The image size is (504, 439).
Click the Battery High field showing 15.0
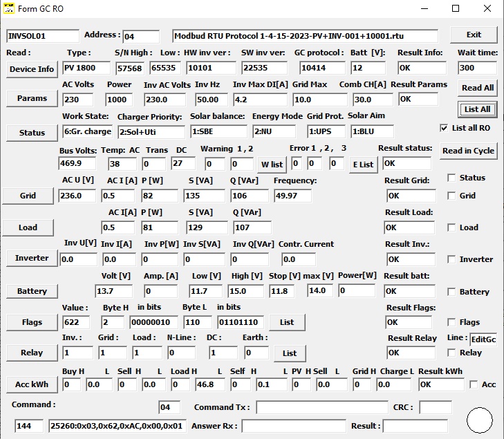(x=245, y=291)
